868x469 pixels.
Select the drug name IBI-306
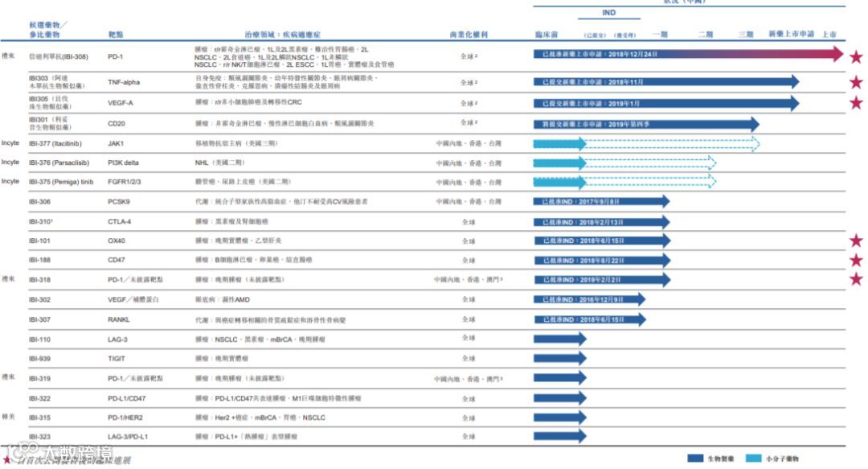click(39, 202)
